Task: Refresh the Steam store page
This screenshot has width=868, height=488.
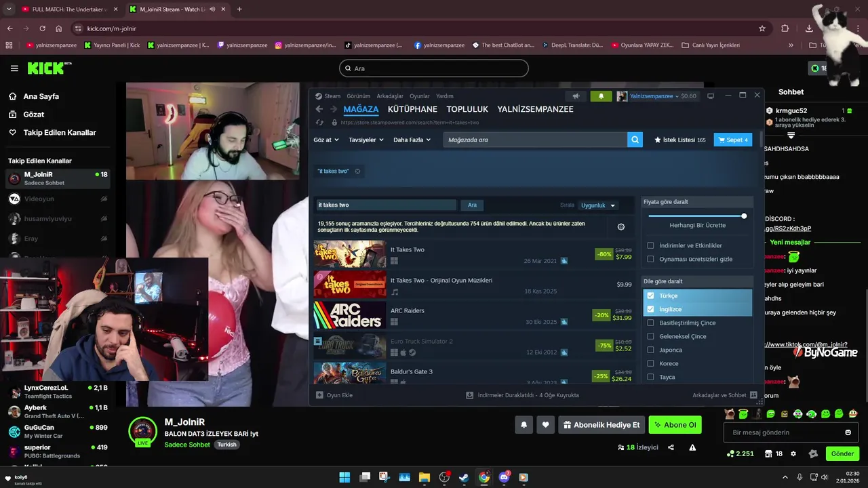Action: tap(320, 123)
